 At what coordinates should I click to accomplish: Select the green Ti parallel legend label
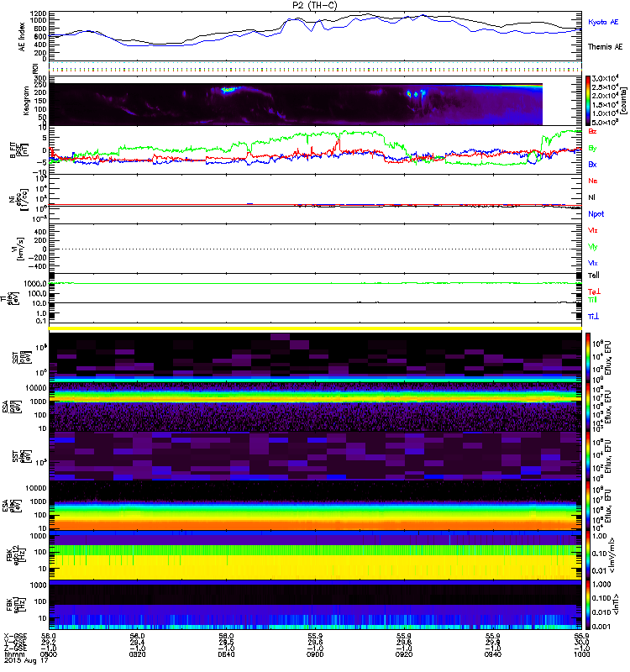pyautogui.click(x=592, y=300)
